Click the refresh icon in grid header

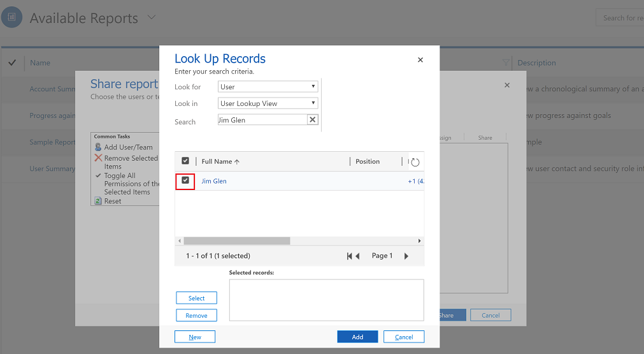click(415, 162)
